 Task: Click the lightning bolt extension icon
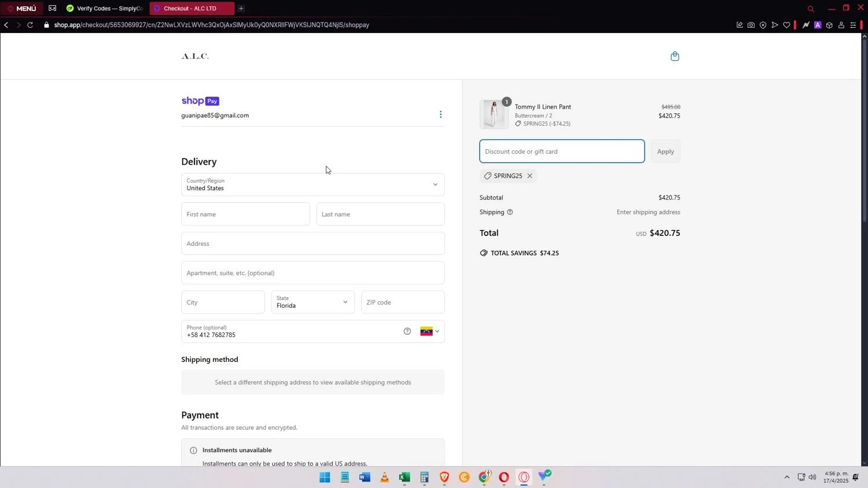806,25
